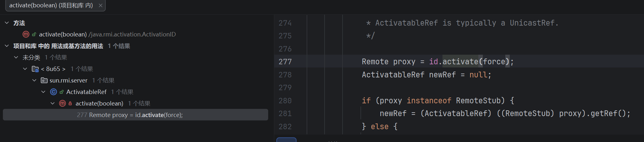
Task: Collapse the private activate(boolean) method node
Action: click(53, 103)
